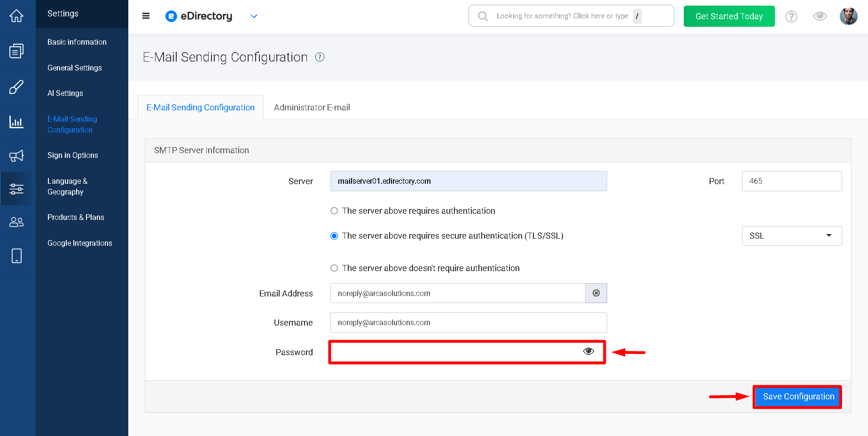Open the Activity chart icon

point(16,122)
